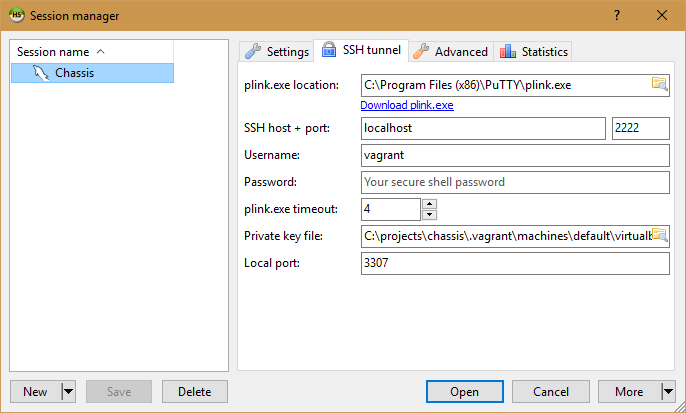Decrease plink.exe timeout with down arrow
This screenshot has width=686, height=413.
(x=430, y=214)
